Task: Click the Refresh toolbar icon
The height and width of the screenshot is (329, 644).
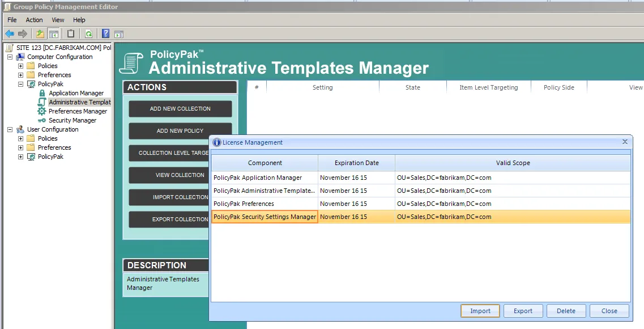Action: pos(89,34)
